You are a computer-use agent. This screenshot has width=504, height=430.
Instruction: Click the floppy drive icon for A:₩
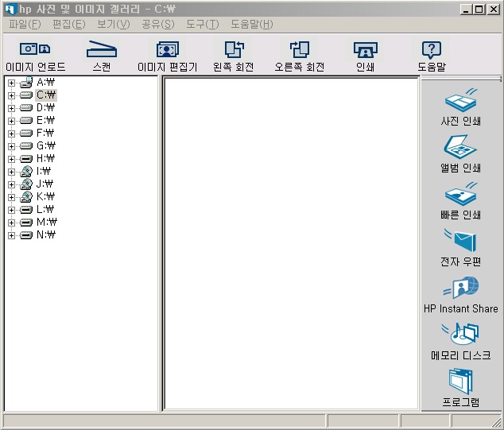coord(26,83)
